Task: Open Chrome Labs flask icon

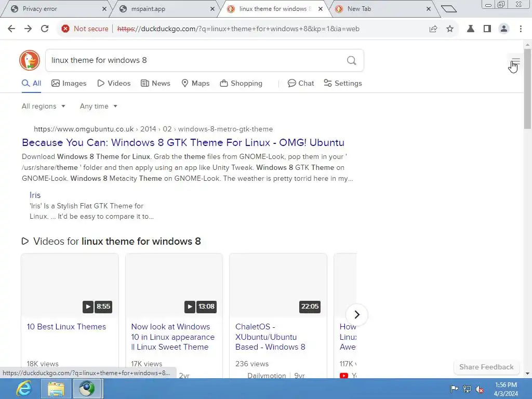Action: 471,29
